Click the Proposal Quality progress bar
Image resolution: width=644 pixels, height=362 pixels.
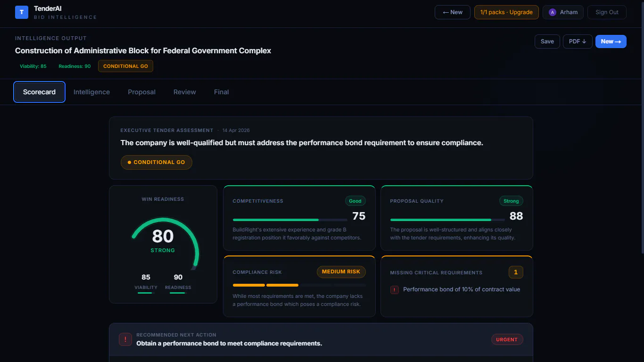coord(447,220)
